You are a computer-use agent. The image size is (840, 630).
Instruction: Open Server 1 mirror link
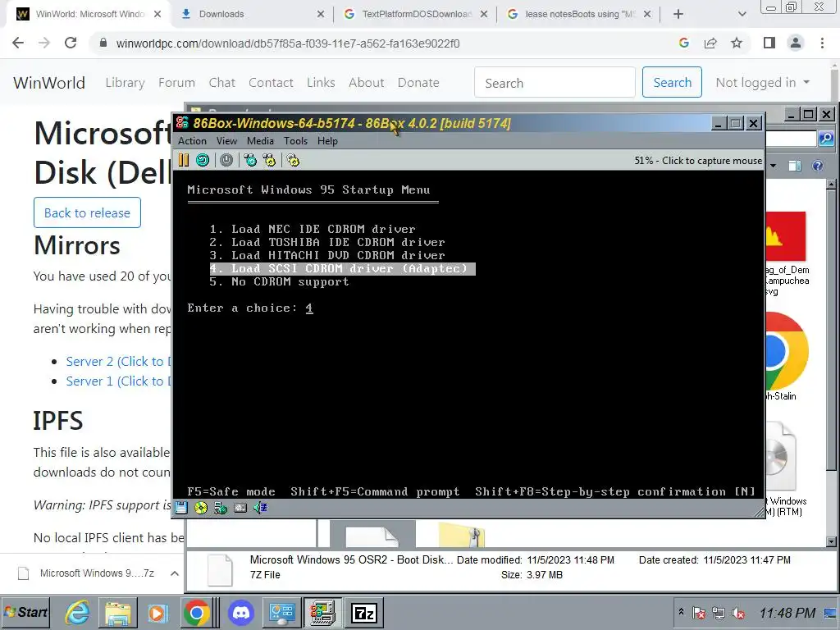(118, 381)
